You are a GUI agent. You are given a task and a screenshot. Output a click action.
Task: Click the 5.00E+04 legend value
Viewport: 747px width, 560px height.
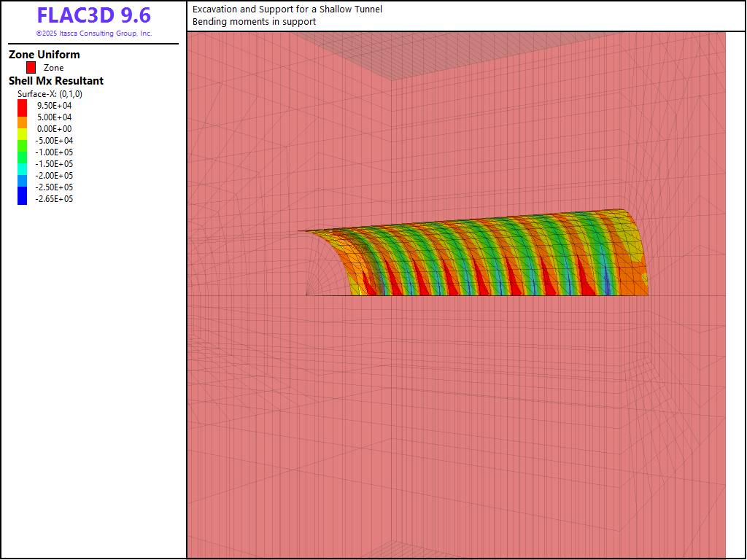point(55,117)
